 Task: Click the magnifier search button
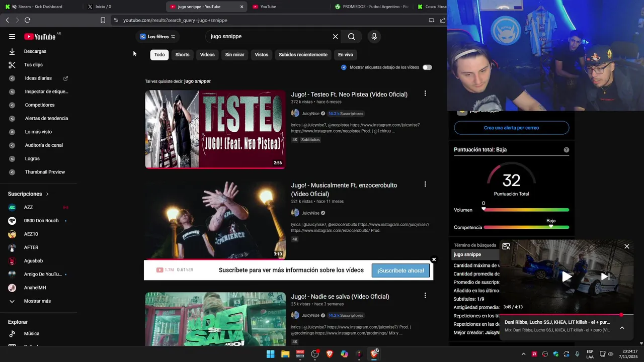[x=352, y=36]
